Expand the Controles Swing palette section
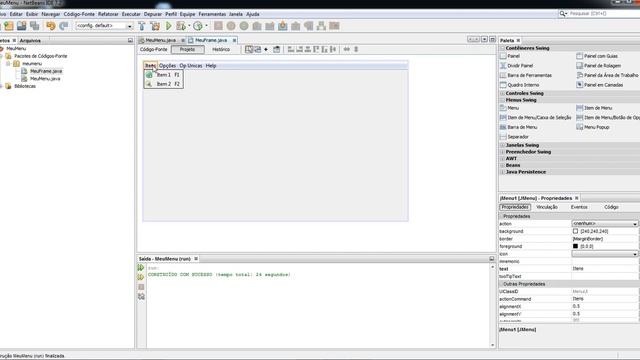 click(x=503, y=93)
